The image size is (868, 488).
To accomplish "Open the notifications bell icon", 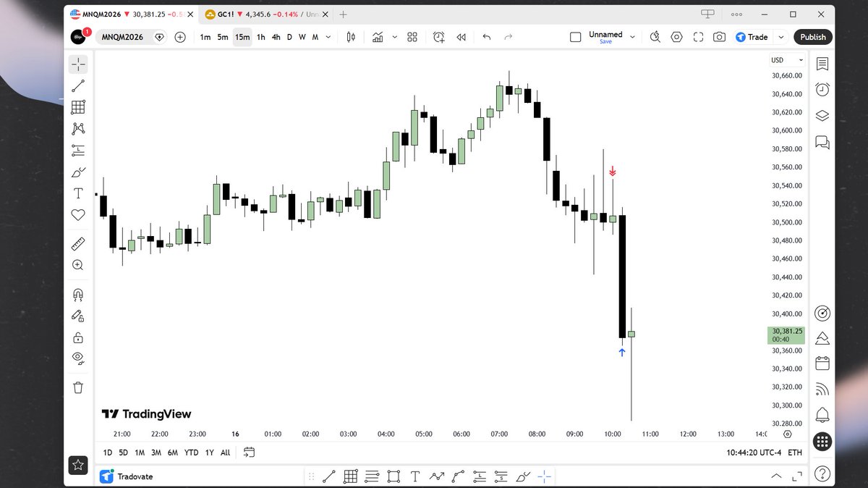I will click(x=822, y=415).
